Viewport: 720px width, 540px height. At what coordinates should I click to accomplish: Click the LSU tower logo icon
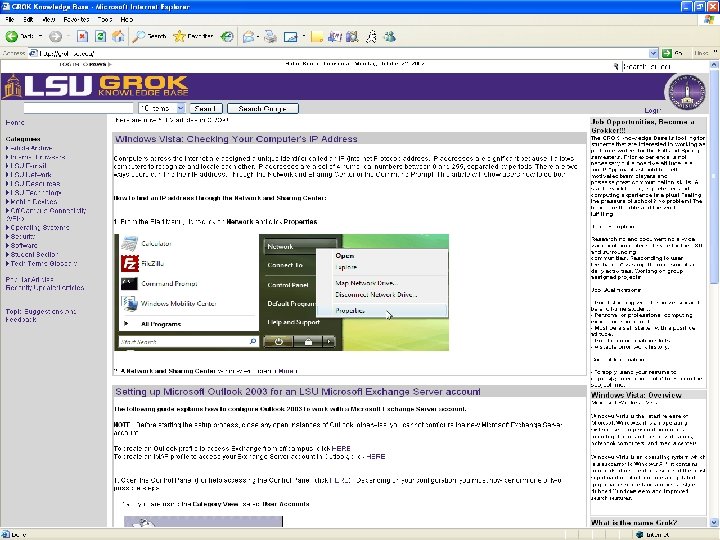tap(12, 86)
